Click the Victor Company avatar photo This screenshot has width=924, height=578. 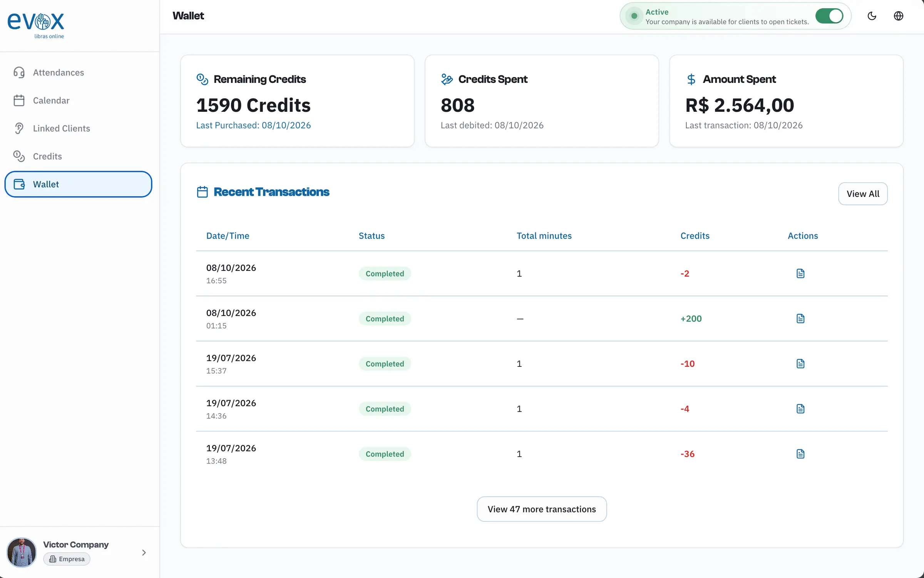pos(22,553)
